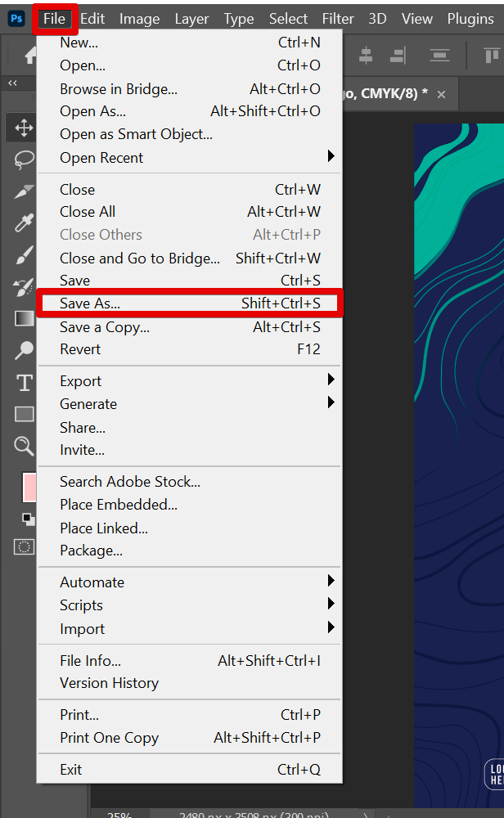Click Place Embedded menu entry
Image resolution: width=504 pixels, height=818 pixels.
click(x=119, y=505)
